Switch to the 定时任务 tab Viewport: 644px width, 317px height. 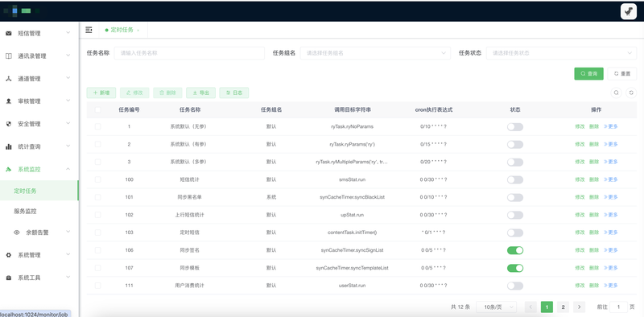pyautogui.click(x=122, y=30)
